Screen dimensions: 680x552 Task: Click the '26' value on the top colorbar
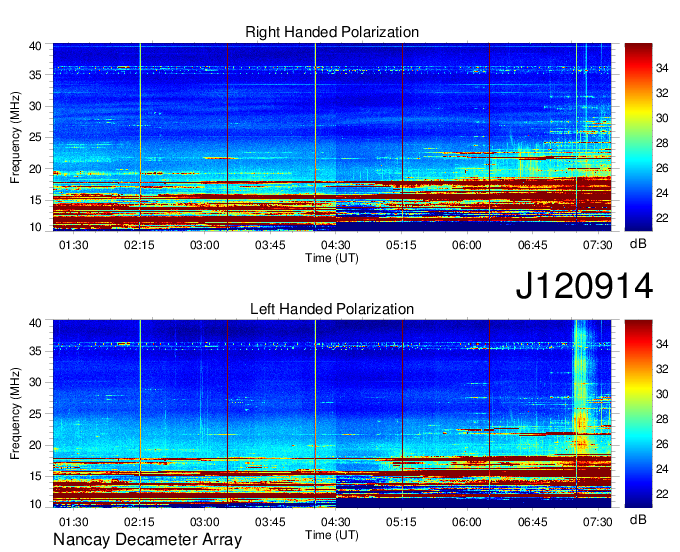(x=662, y=168)
